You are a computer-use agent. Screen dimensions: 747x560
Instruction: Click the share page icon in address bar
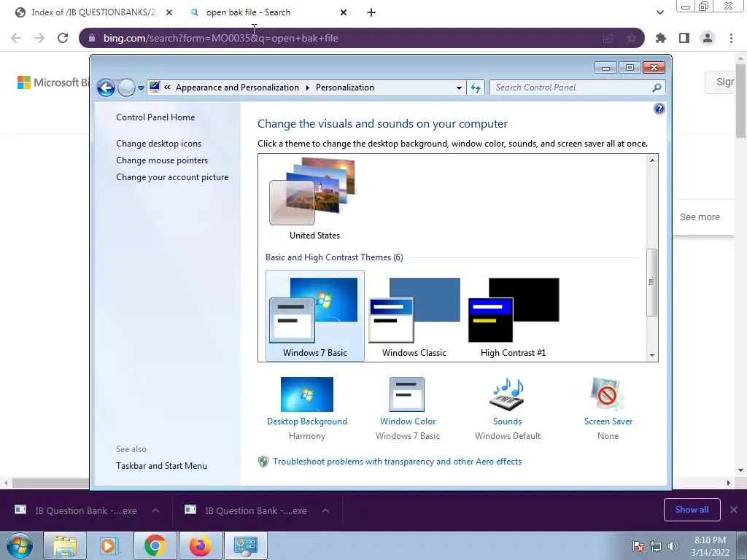(x=608, y=38)
